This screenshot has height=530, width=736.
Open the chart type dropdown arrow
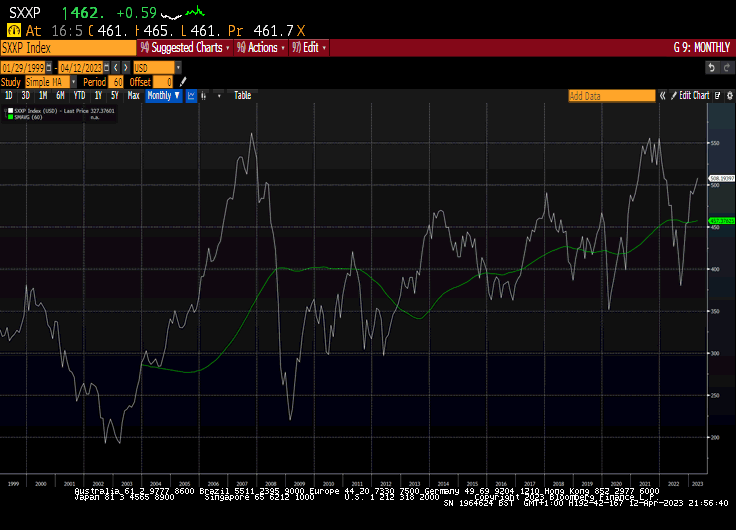click(x=219, y=96)
